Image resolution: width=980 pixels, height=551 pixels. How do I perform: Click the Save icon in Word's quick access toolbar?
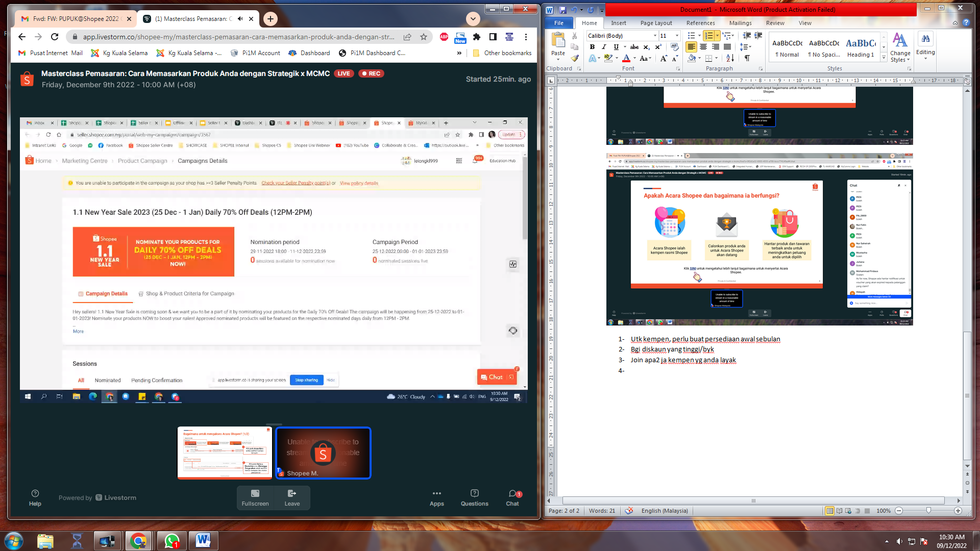click(x=562, y=10)
